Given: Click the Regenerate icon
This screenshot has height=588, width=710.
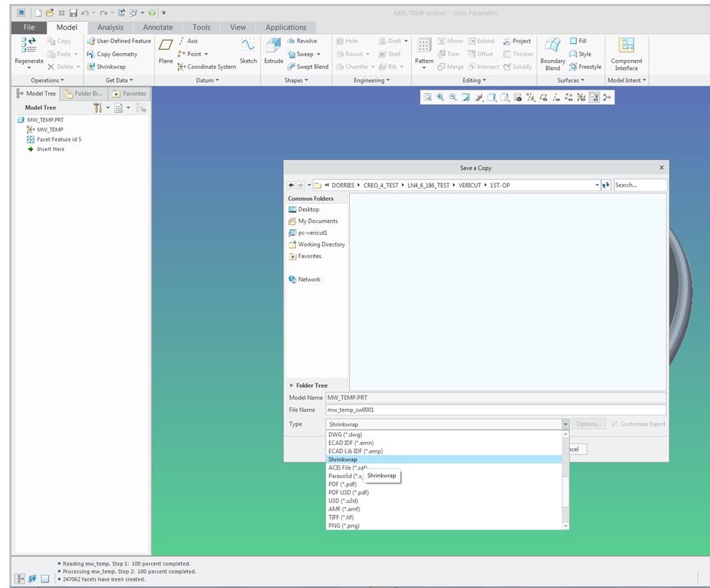Looking at the screenshot, I should pyautogui.click(x=29, y=46).
